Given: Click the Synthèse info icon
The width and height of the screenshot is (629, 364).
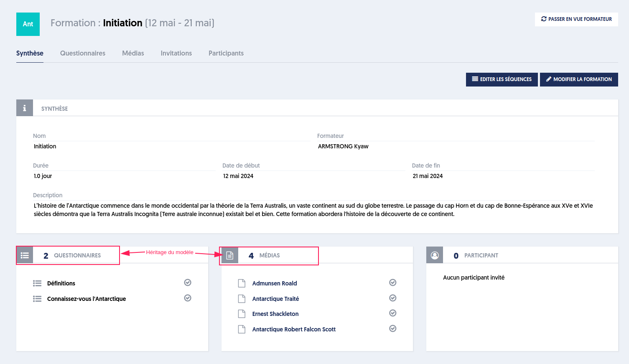Looking at the screenshot, I should tap(25, 108).
